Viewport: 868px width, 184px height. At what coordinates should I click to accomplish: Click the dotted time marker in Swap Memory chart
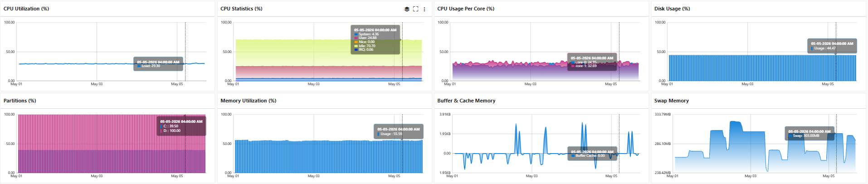(x=836, y=144)
